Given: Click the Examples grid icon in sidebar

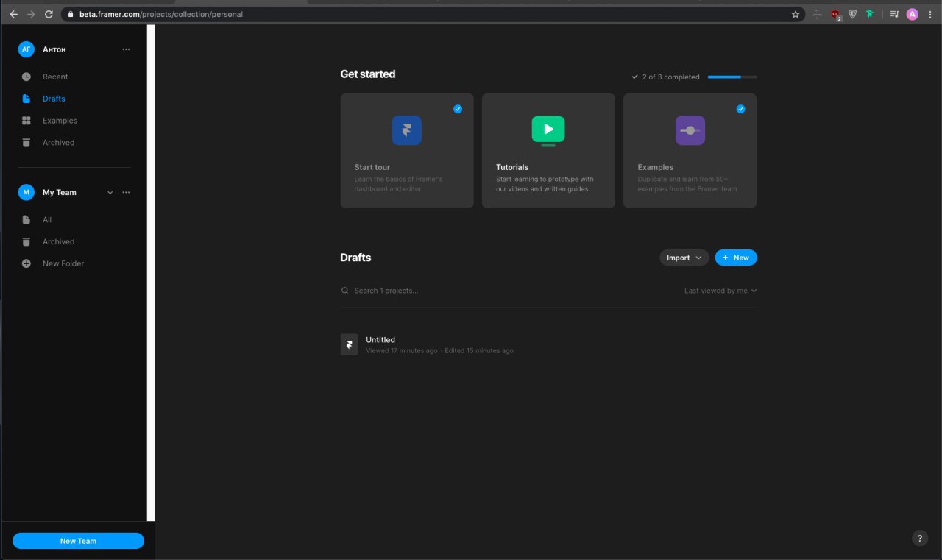Looking at the screenshot, I should tap(26, 121).
